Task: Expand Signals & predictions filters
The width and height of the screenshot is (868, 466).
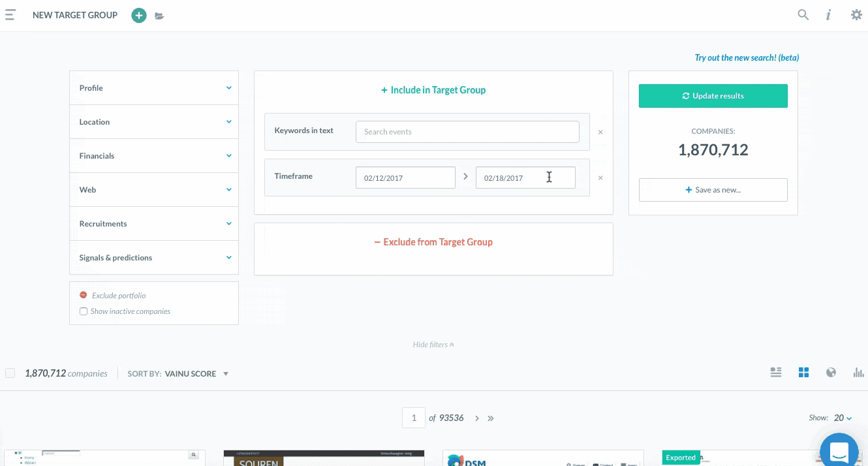Action: [154, 258]
